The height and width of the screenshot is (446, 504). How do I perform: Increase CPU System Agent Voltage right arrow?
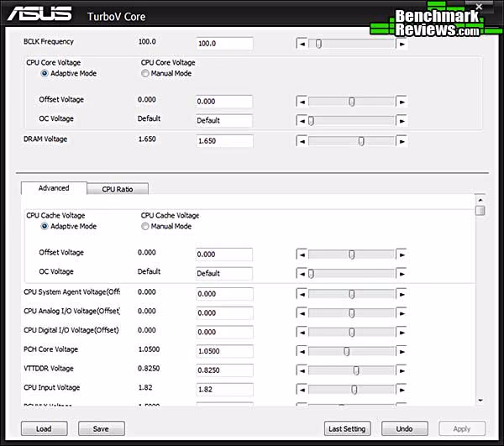402,294
